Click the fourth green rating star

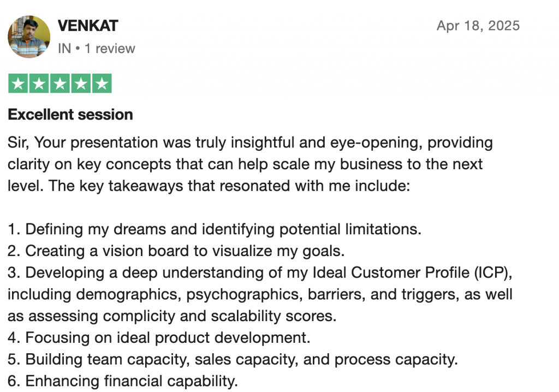click(80, 84)
